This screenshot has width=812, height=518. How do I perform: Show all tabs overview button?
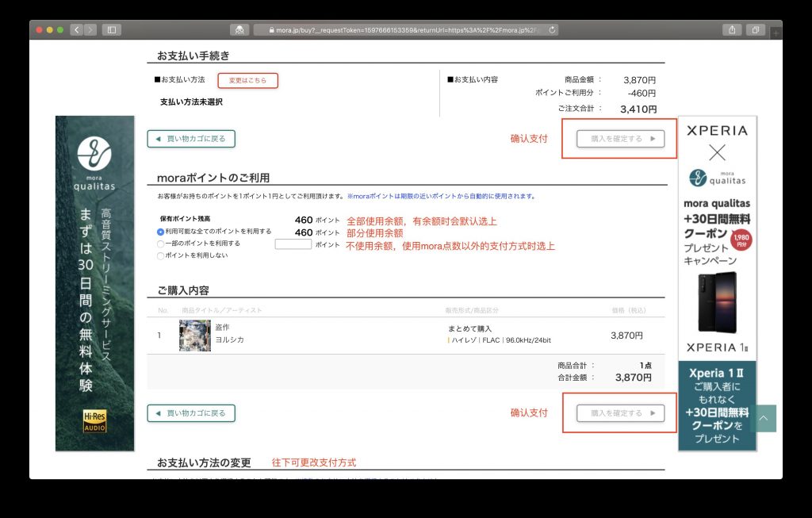click(756, 30)
